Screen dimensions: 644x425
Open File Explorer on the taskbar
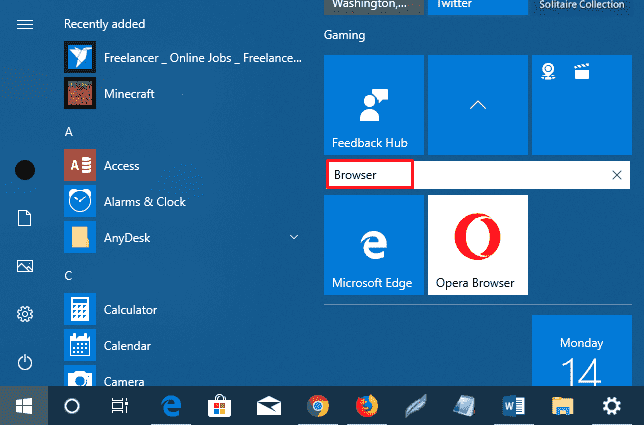point(562,406)
